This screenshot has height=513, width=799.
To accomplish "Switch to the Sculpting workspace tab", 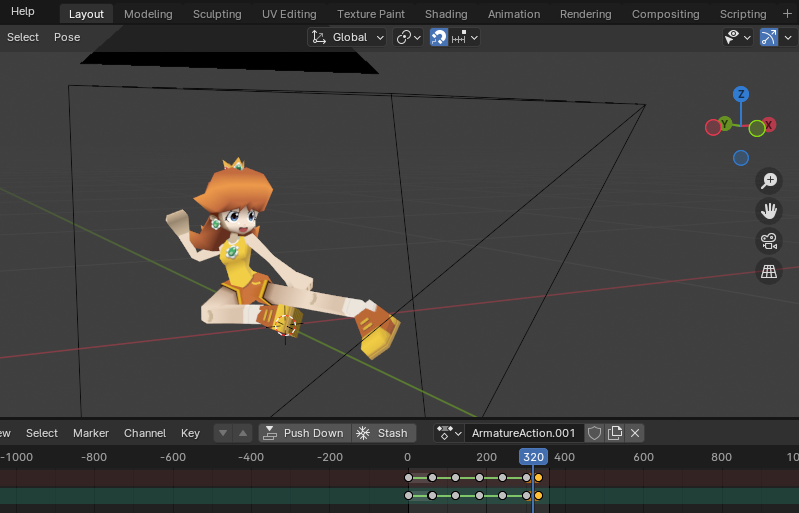I will 217,14.
